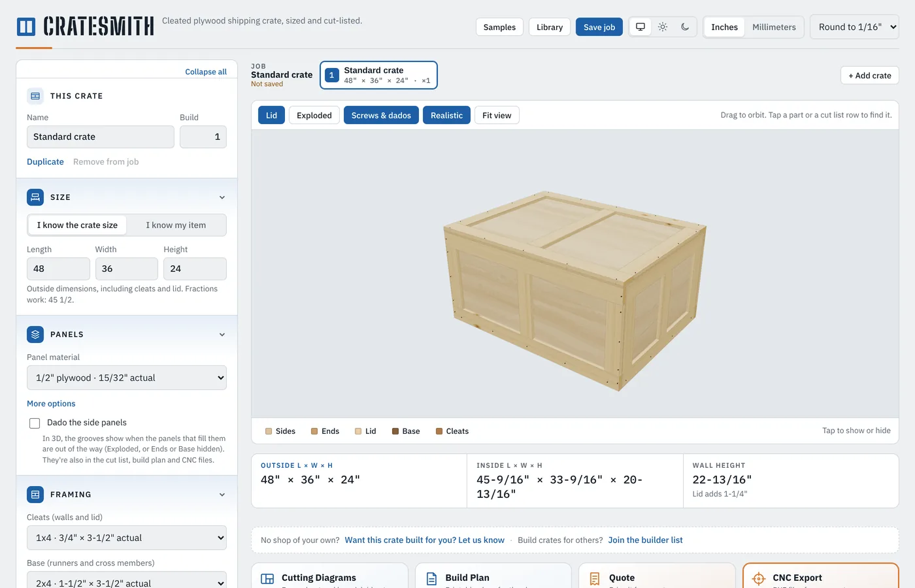This screenshot has width=915, height=588.
Task: Click the Framing section icon
Action: click(x=35, y=495)
